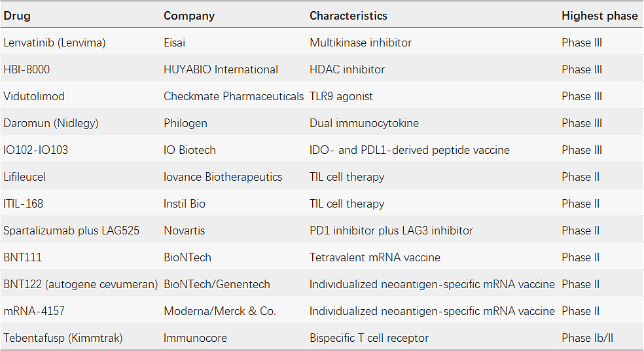The height and width of the screenshot is (351, 644).
Task: Select the Tebentafusp (Kimmtrak) cell
Action: (63, 339)
